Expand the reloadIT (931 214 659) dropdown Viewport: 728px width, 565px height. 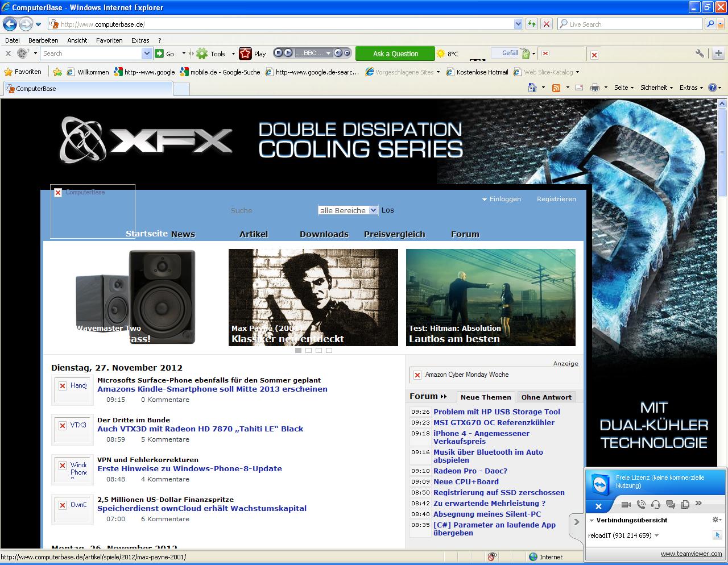[656, 535]
